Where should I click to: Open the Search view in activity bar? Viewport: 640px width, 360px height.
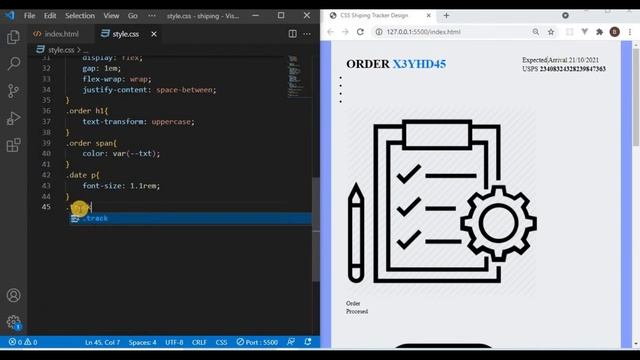click(13, 63)
